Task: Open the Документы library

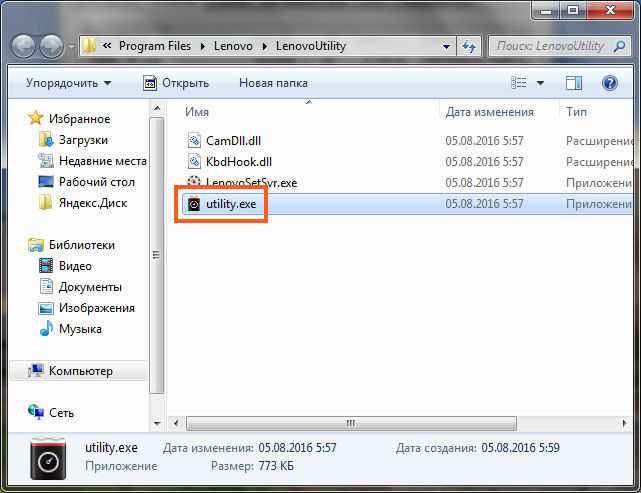Action: (x=90, y=287)
